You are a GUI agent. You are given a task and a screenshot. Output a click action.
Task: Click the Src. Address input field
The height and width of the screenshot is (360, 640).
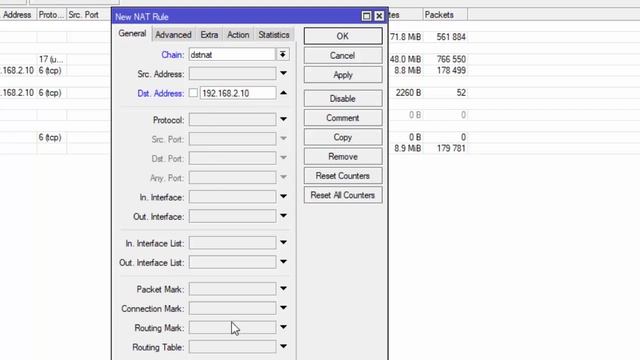[232, 74]
